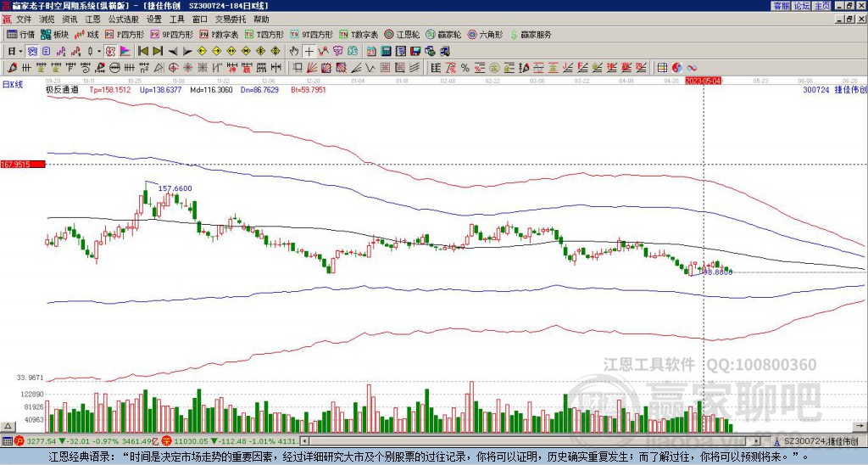
Task: Open the 工具 menu
Action: click(x=176, y=20)
